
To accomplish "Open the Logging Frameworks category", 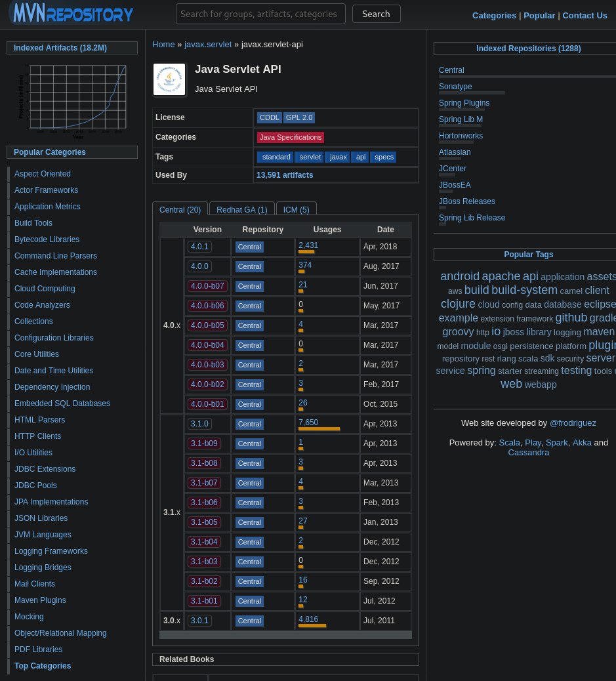I will pos(51,551).
